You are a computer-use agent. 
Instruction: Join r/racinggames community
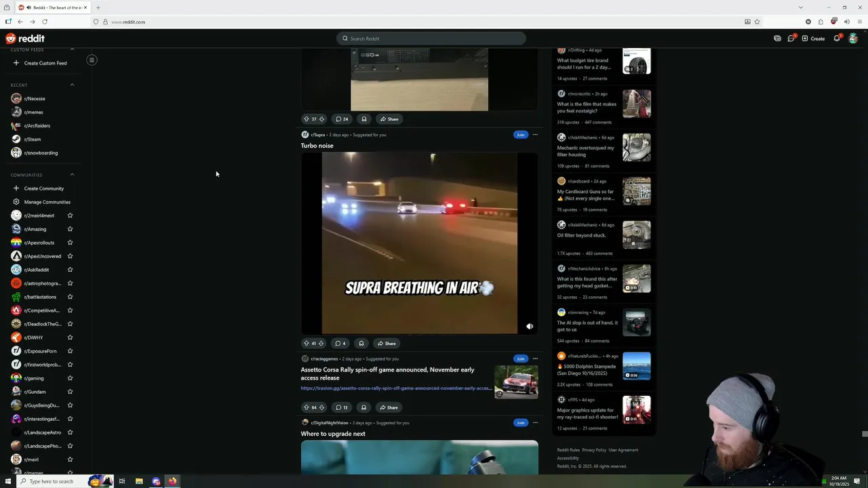click(x=520, y=359)
